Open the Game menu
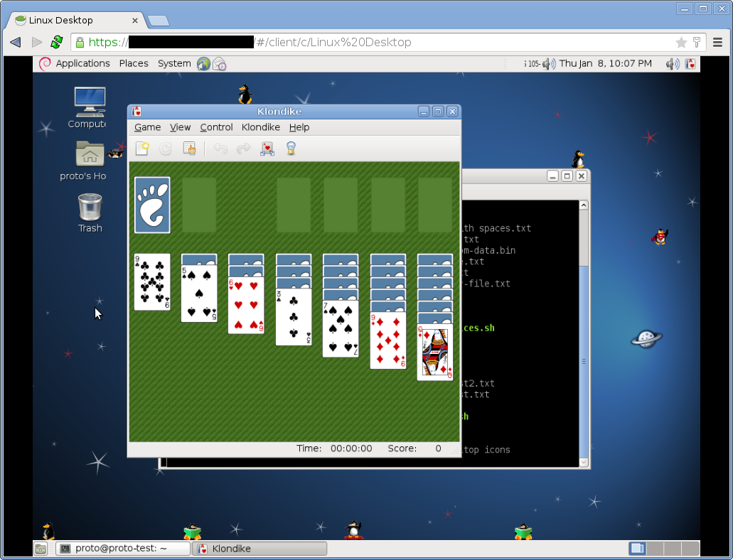733x560 pixels. point(147,127)
